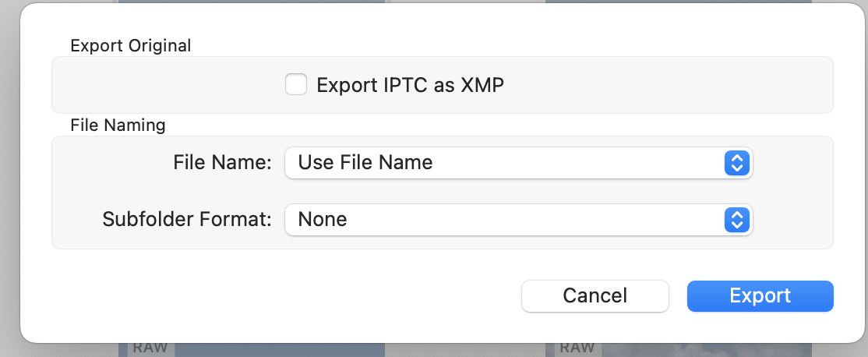Click the blue chevron arrows beside Use File Name
This screenshot has height=357, width=868.
pyautogui.click(x=736, y=163)
